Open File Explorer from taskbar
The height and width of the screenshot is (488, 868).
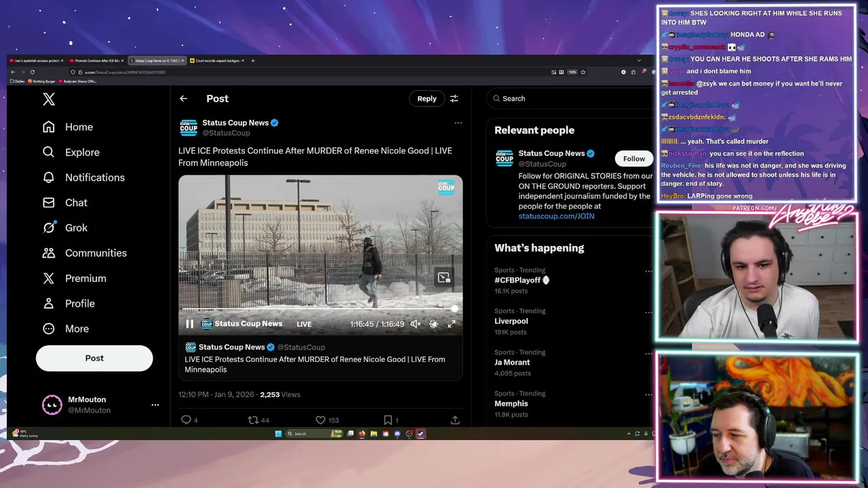click(374, 434)
